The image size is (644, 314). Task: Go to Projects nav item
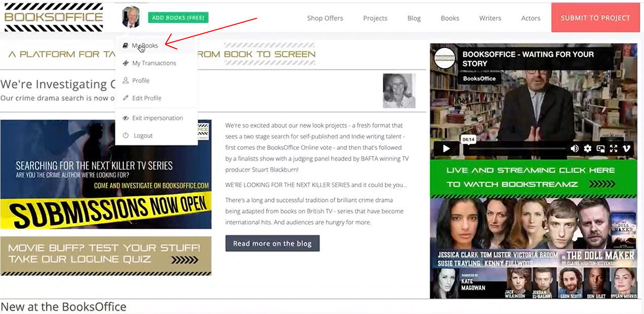coord(375,18)
